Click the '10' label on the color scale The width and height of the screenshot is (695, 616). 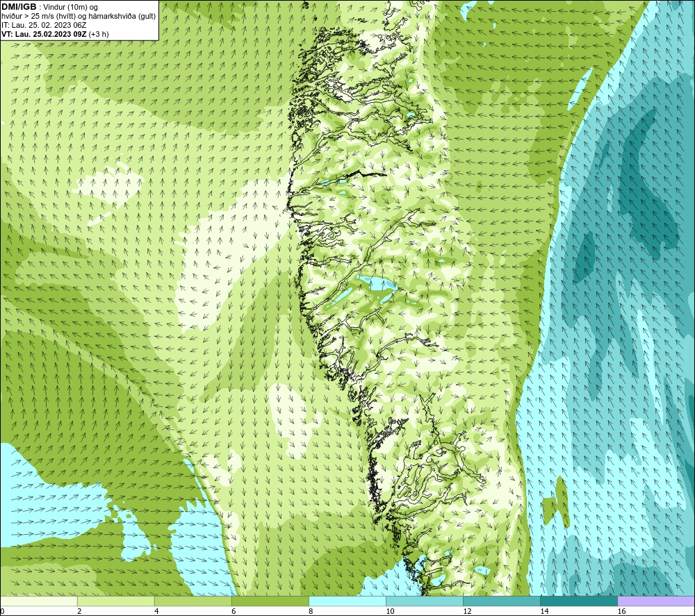tap(390, 612)
